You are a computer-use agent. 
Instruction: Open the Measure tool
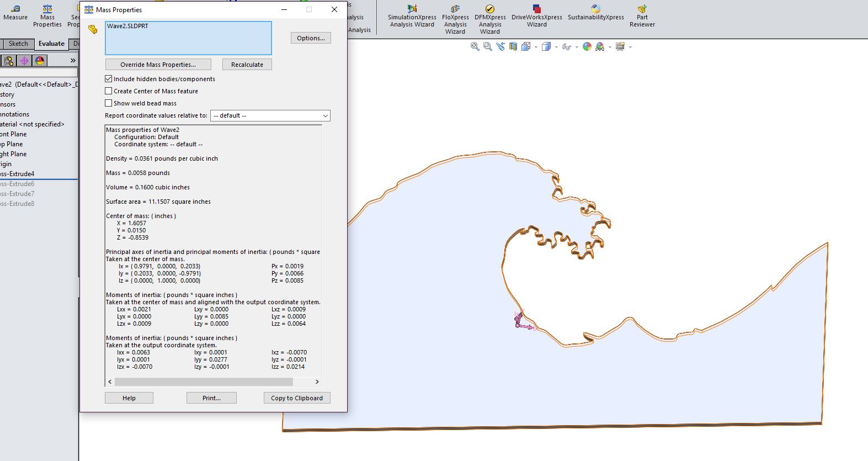[15, 13]
